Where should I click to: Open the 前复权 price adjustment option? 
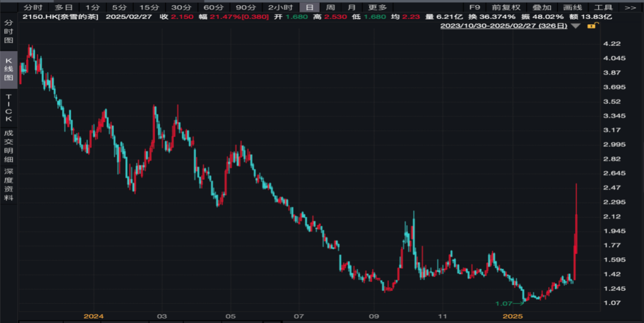pos(506,7)
